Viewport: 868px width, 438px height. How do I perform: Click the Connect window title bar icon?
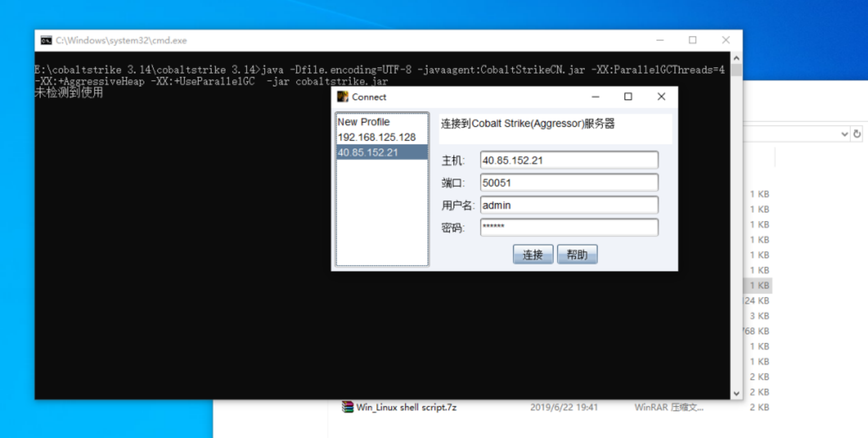coord(343,97)
